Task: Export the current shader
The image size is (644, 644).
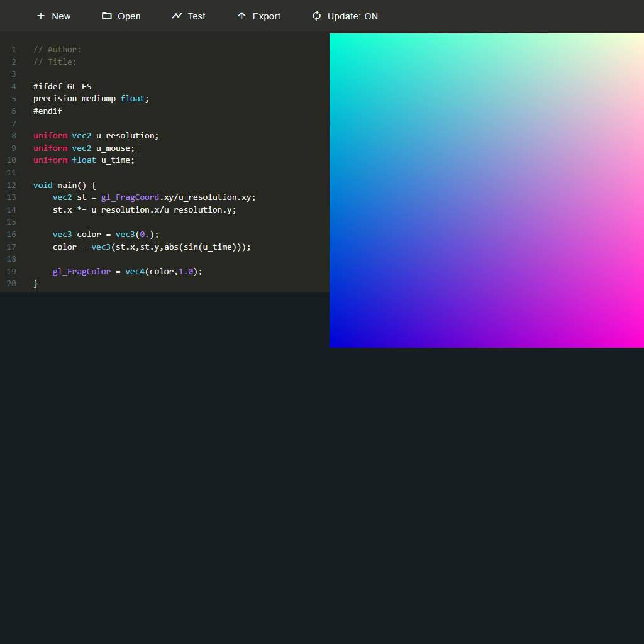Action: tap(258, 16)
